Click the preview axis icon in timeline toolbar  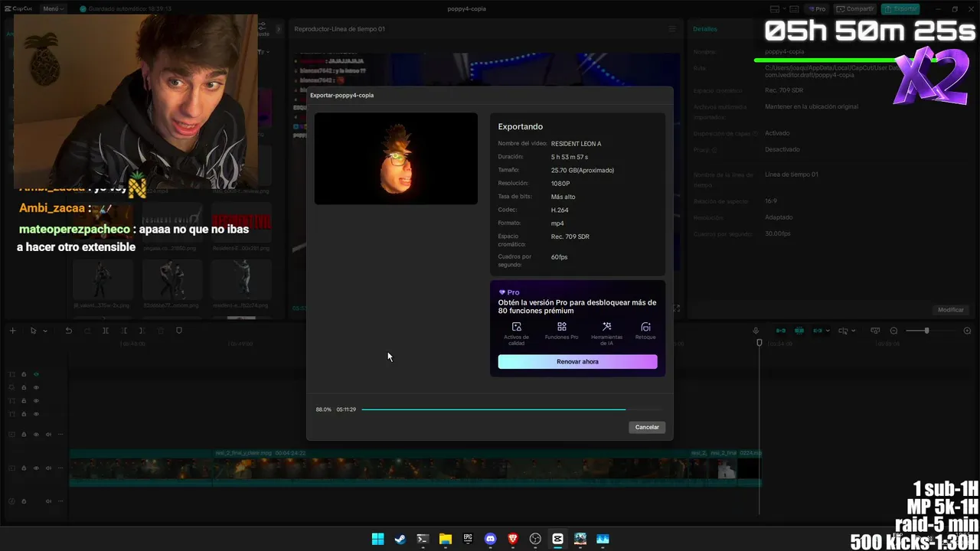point(843,331)
